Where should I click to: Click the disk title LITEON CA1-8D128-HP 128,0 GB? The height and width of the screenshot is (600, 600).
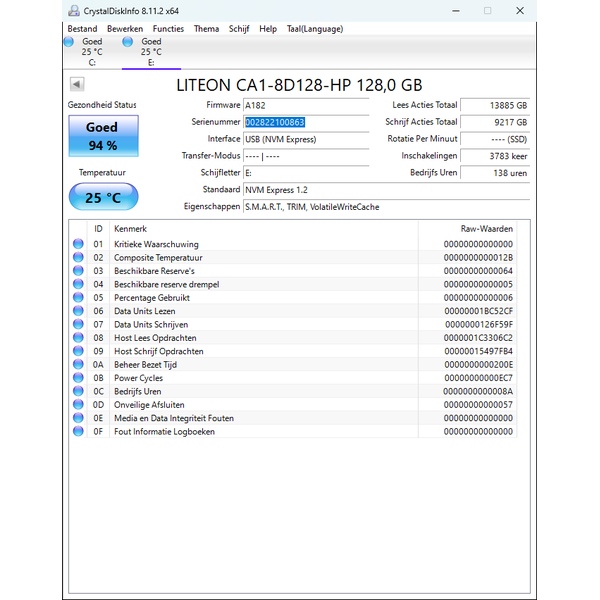point(299,85)
